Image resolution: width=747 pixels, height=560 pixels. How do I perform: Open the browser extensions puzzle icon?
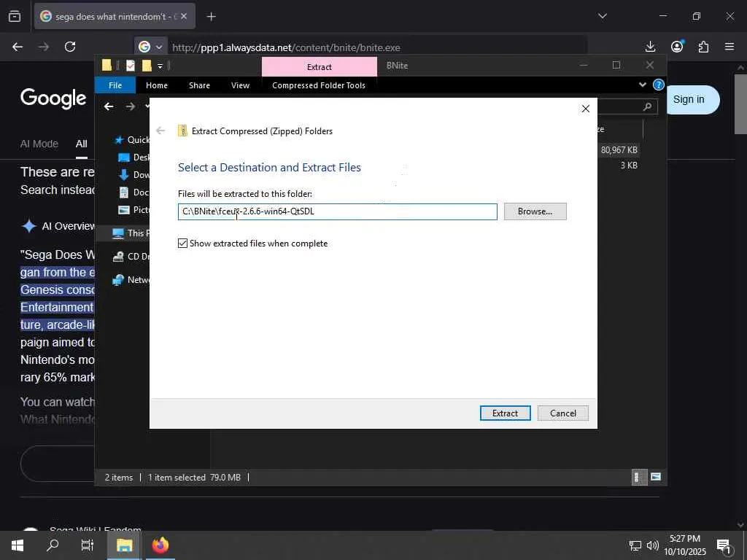click(x=704, y=47)
